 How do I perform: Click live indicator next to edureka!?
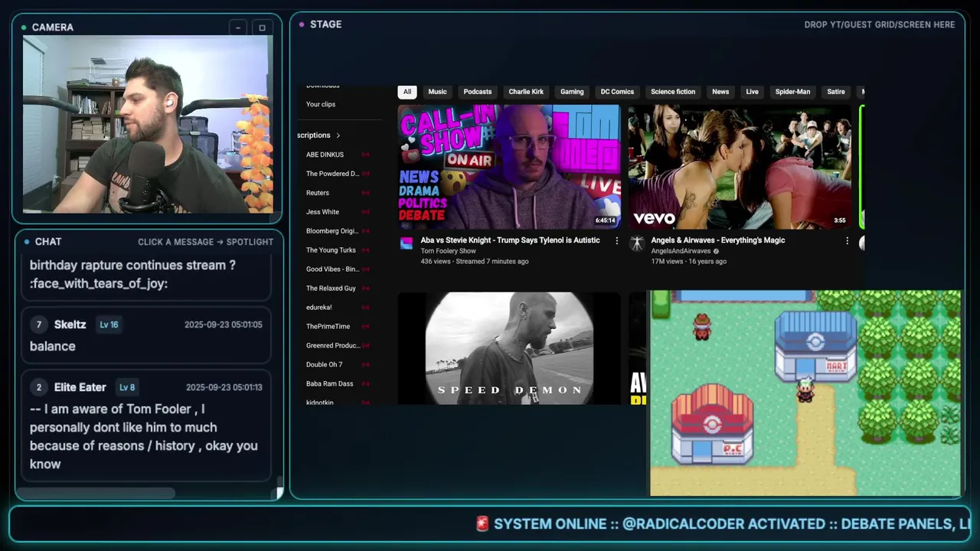pyautogui.click(x=365, y=308)
